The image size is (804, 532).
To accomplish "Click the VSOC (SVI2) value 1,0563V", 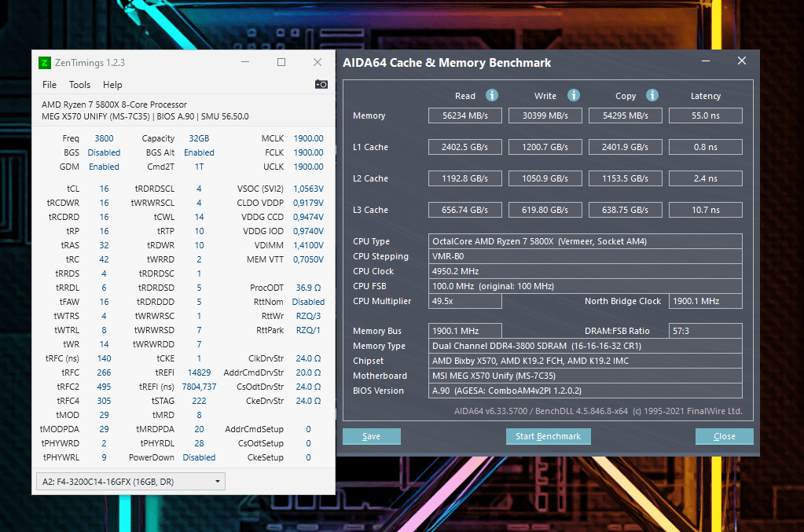I will click(308, 189).
